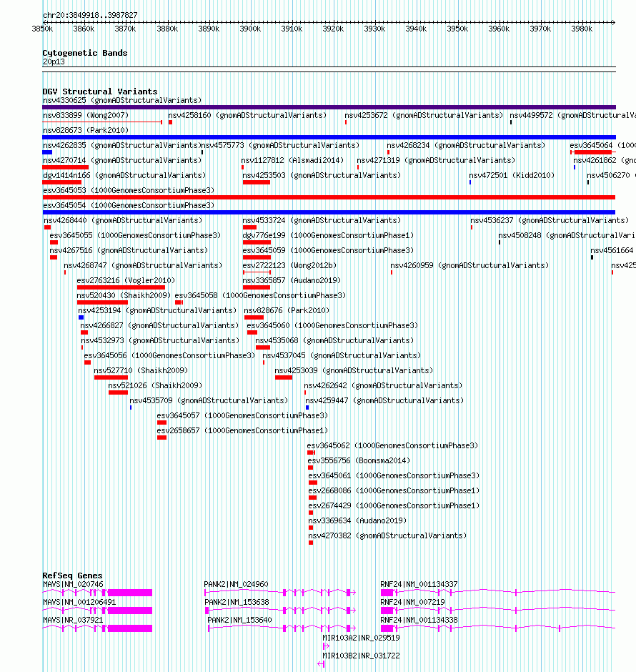Select the esv2722123 (Wong2012b) label
Screen dimensions: 636x672
point(289,265)
